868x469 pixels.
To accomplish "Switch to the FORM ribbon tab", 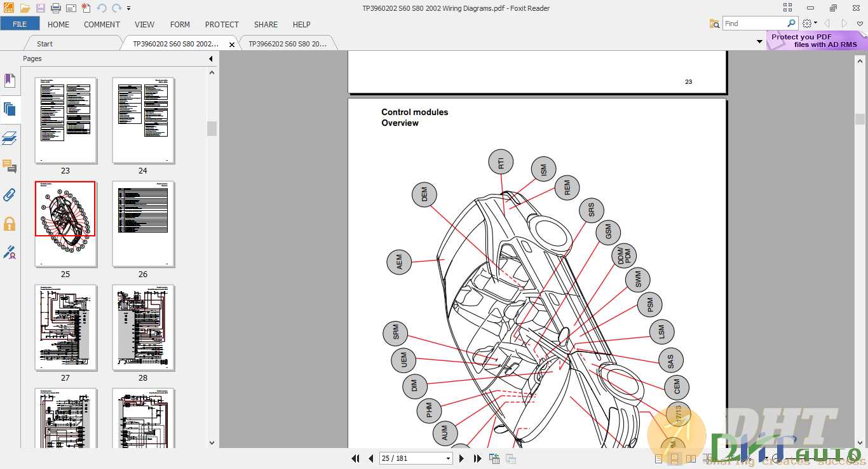I will [x=180, y=24].
